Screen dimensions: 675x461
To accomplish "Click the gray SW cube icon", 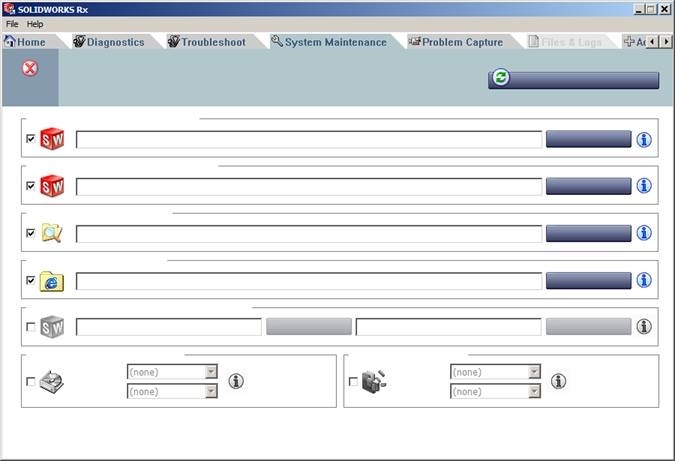I will point(52,327).
